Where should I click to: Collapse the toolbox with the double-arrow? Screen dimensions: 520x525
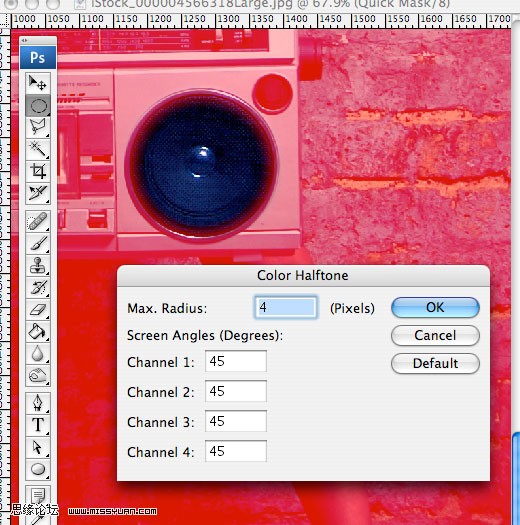pos(24,40)
